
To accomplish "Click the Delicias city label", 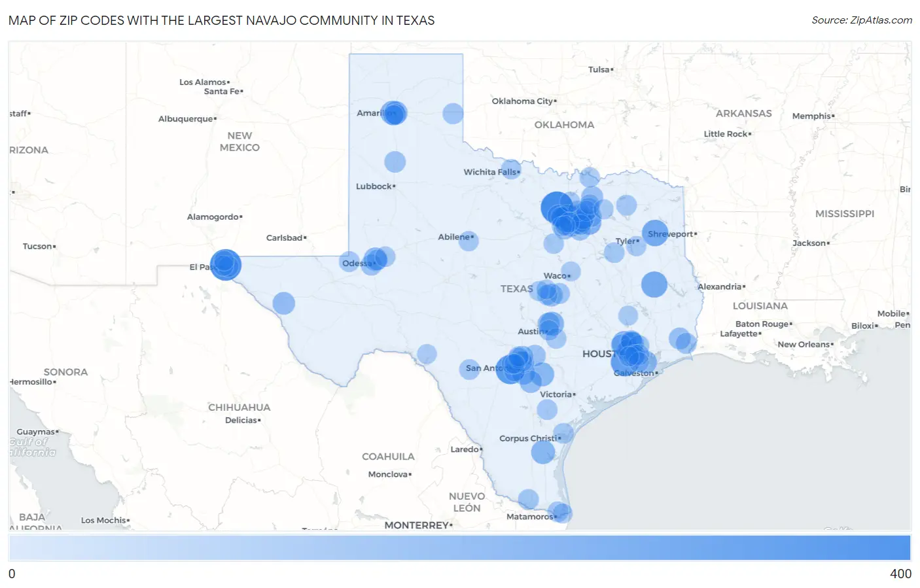I will pos(243,421).
